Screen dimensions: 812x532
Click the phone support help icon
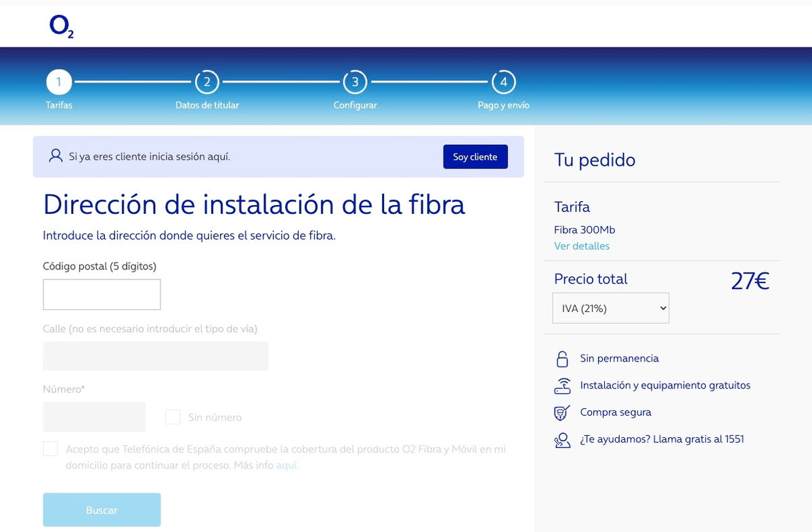[x=562, y=440]
